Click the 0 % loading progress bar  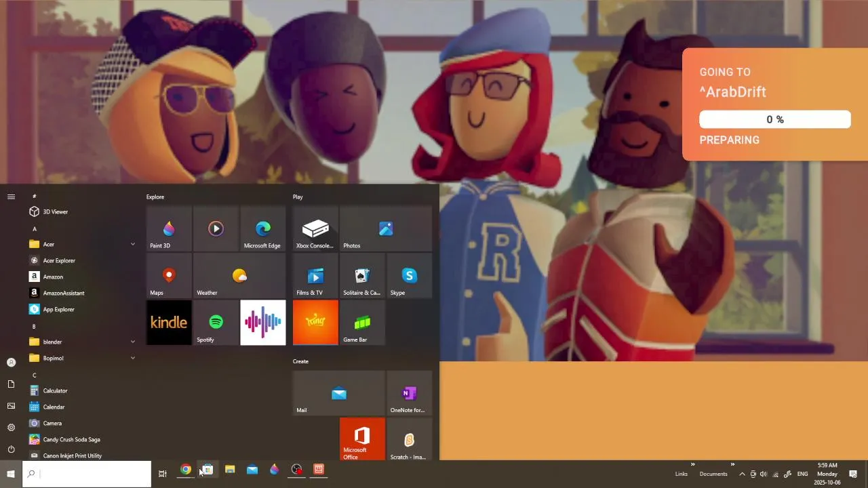[775, 119]
